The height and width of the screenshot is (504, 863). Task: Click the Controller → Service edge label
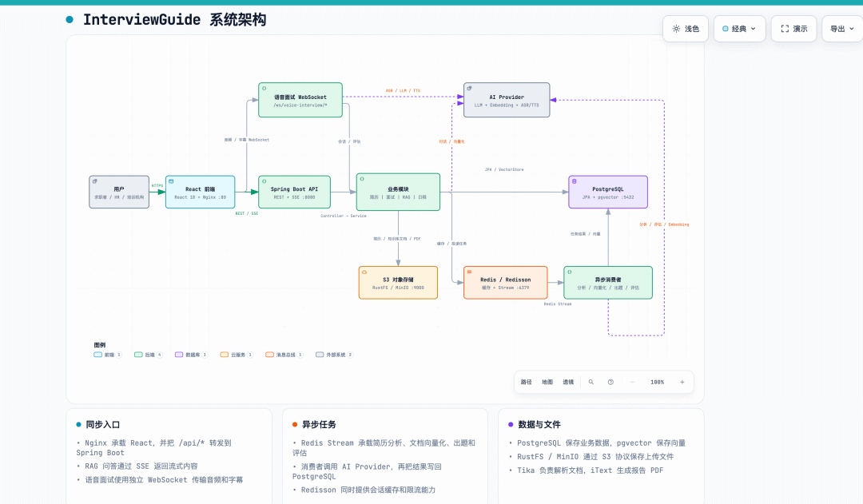[344, 216]
